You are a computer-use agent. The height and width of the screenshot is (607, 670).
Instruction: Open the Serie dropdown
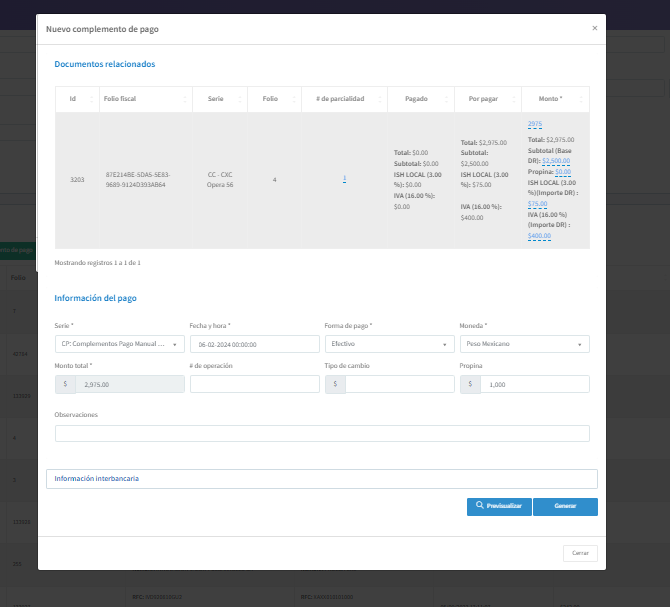tap(120, 344)
